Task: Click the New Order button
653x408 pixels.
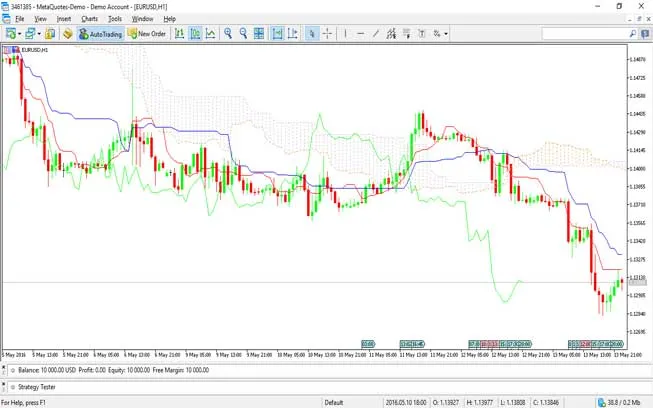Action: pos(147,34)
